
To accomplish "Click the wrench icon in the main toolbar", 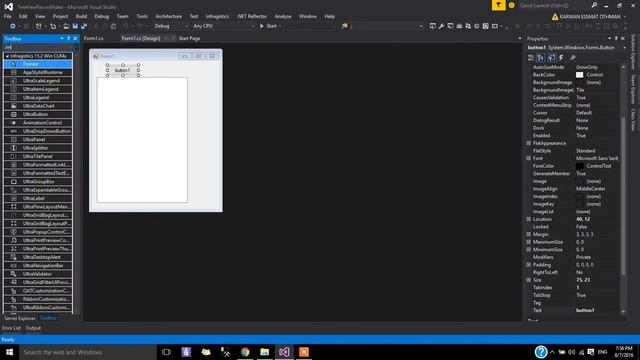I will click(441, 26).
